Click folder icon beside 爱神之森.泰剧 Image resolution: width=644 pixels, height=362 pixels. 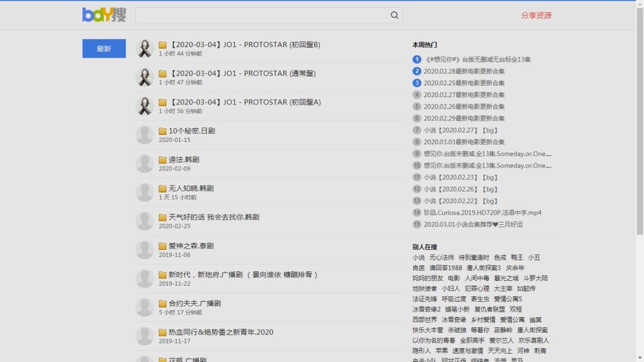tap(162, 246)
